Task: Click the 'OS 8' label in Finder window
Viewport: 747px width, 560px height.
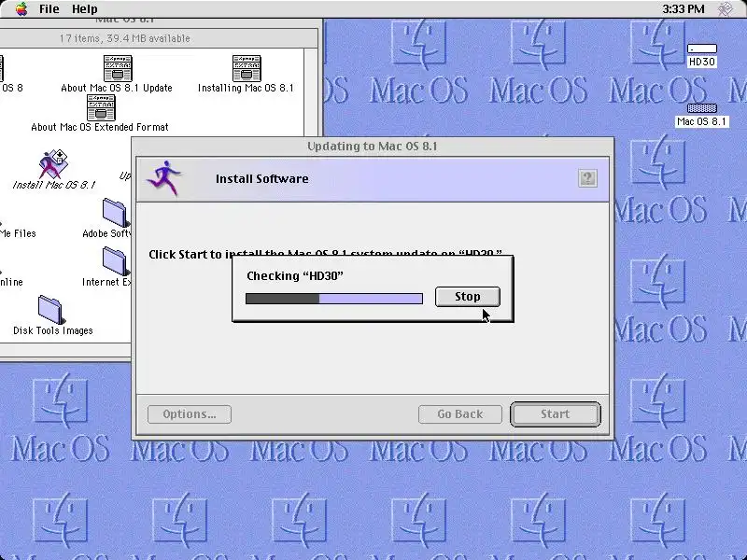Action: (x=12, y=88)
